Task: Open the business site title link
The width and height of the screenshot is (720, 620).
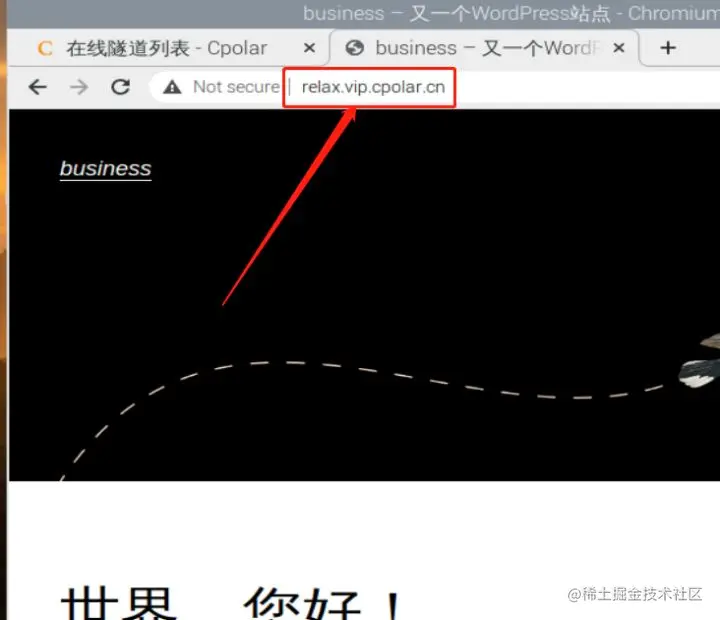Action: 106,169
